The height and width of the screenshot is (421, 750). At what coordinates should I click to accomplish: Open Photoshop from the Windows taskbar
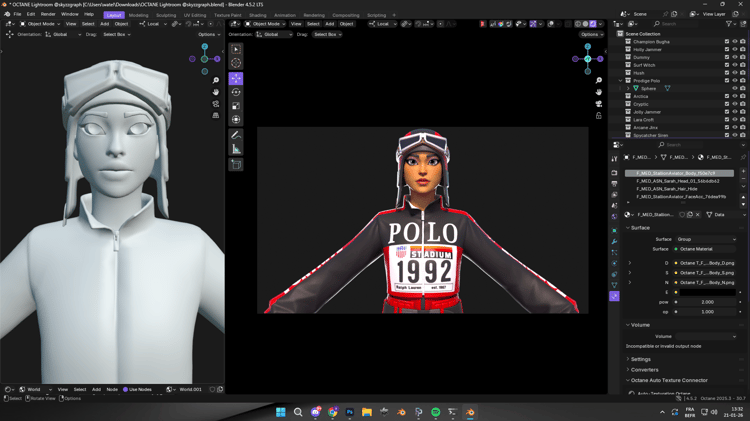point(350,412)
